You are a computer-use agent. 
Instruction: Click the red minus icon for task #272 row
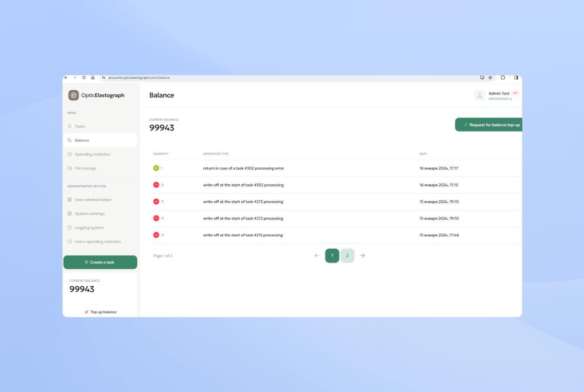click(x=156, y=218)
